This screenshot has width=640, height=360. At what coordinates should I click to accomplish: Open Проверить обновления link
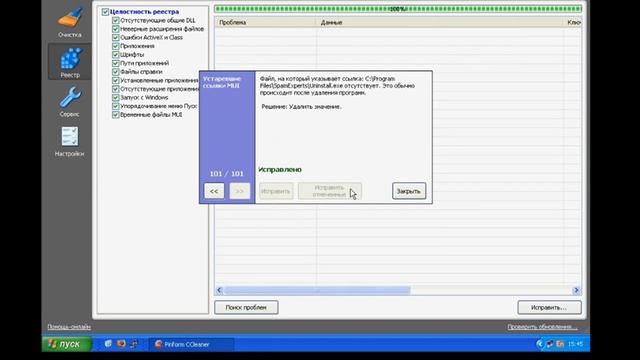point(542,327)
